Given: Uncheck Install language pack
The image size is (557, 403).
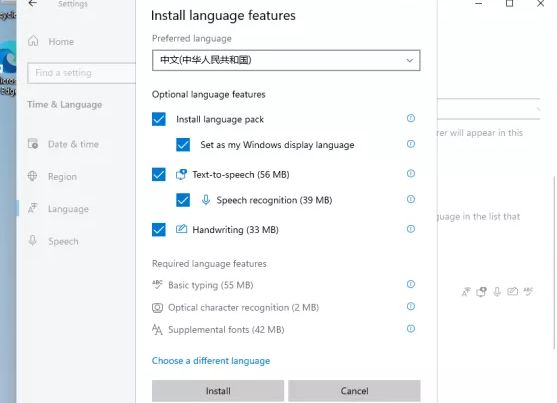Looking at the screenshot, I should coord(158,119).
